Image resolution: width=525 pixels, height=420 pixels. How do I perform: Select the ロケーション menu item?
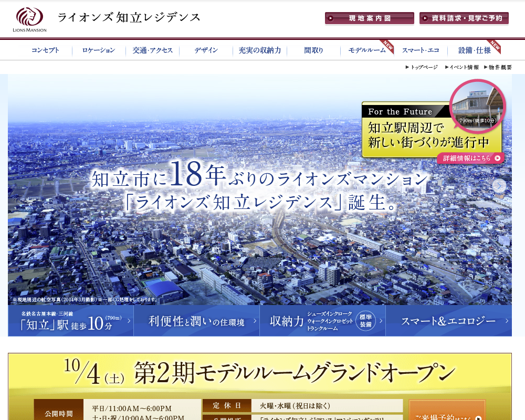[x=99, y=50]
